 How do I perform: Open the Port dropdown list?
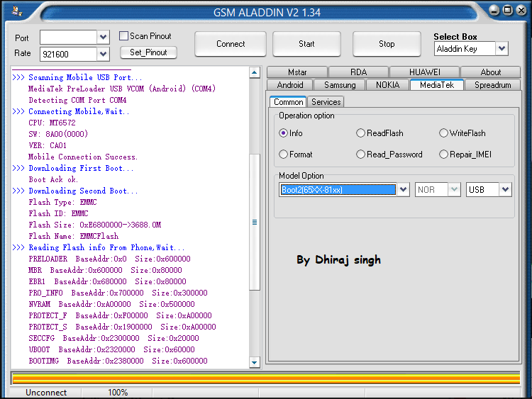103,37
